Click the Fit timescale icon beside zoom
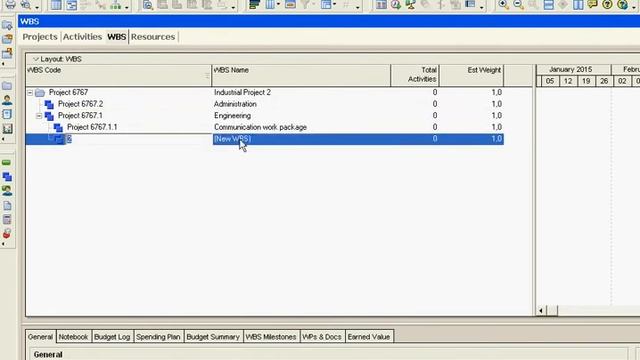The height and width of the screenshot is (360, 640). click(x=533, y=5)
